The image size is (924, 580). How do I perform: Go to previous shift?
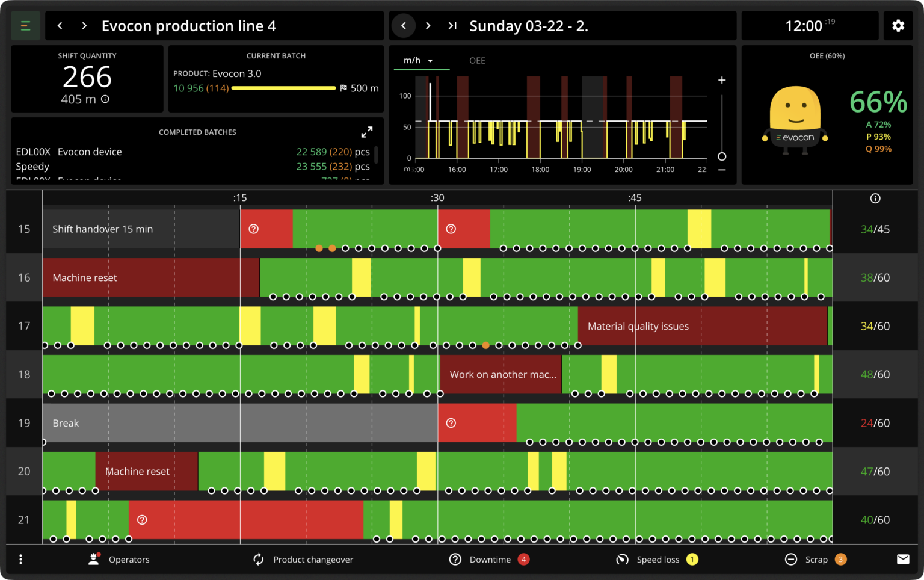[404, 26]
